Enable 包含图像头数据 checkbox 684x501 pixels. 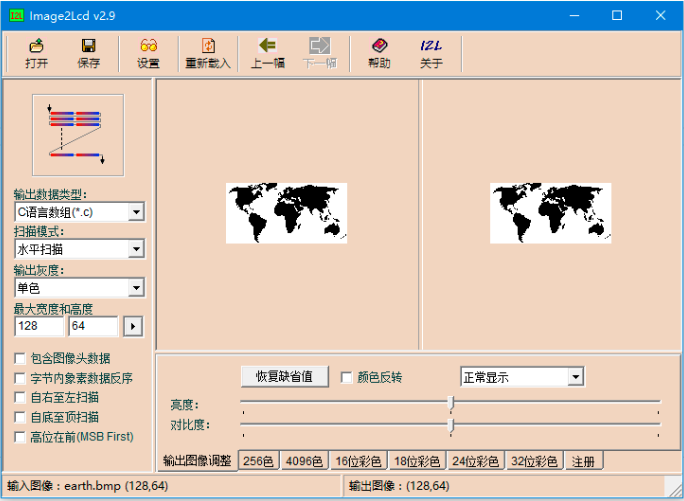20,358
